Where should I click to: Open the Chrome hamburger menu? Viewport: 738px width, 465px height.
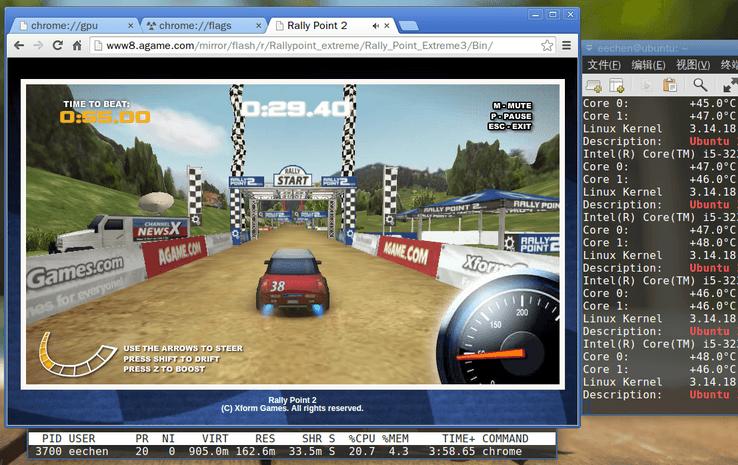click(x=566, y=46)
